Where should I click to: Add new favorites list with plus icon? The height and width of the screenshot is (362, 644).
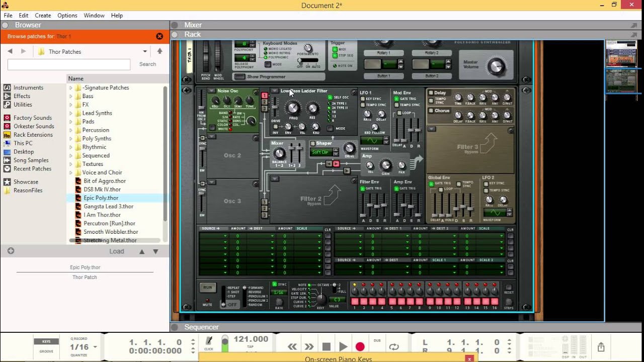coord(11,251)
